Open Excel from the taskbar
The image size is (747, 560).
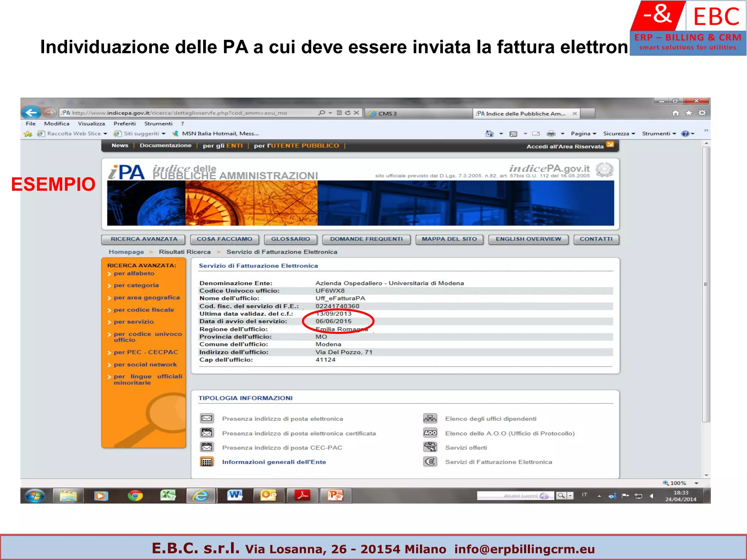click(168, 496)
